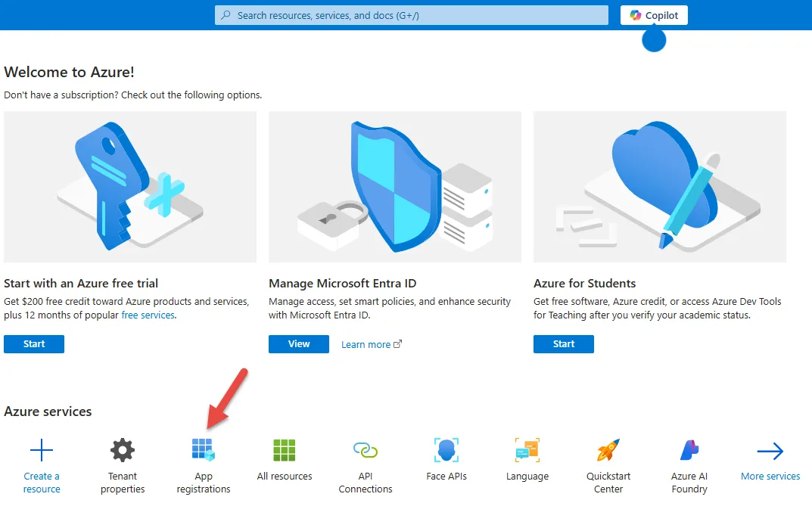Click the Don't have a subscription text
This screenshot has width=812, height=531.
coord(132,95)
